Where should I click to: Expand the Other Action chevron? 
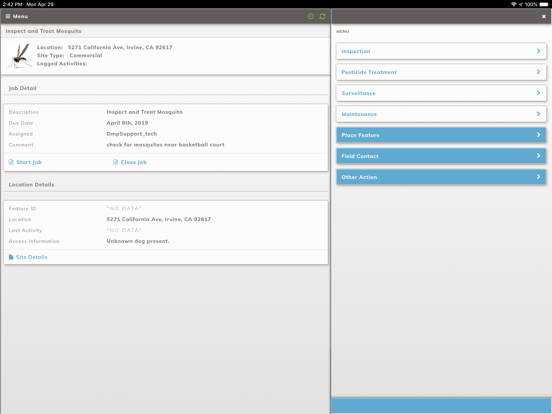coord(538,177)
